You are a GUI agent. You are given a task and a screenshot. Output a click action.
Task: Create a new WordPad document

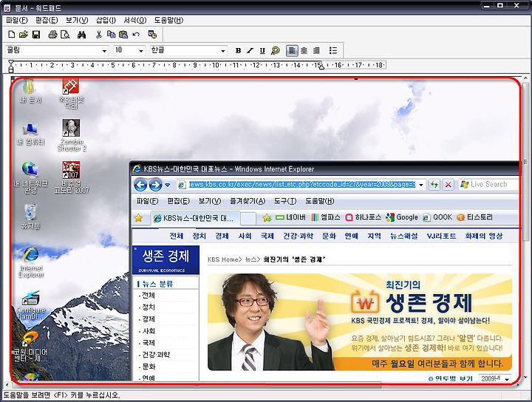point(12,34)
